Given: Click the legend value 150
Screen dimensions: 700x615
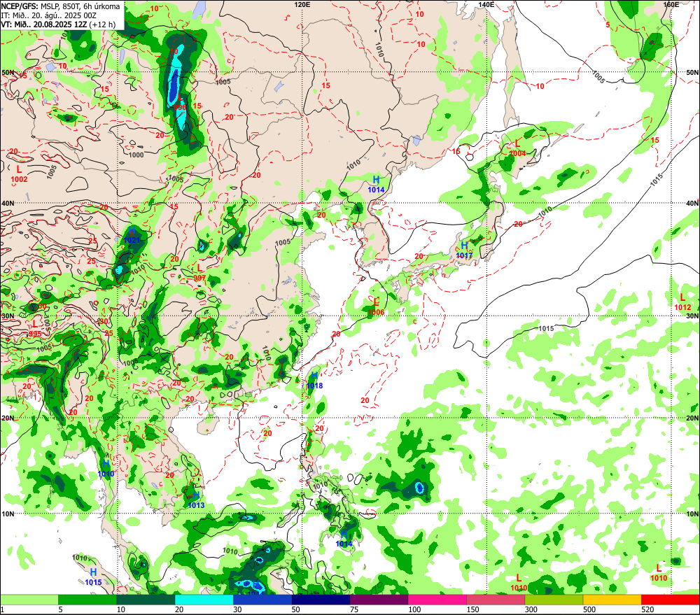Looking at the screenshot, I should (472, 609).
